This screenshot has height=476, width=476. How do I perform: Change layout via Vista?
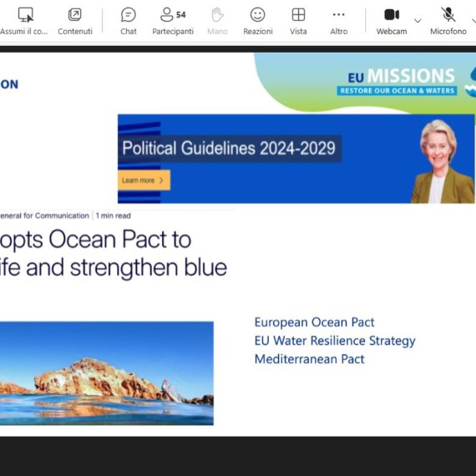click(x=298, y=21)
